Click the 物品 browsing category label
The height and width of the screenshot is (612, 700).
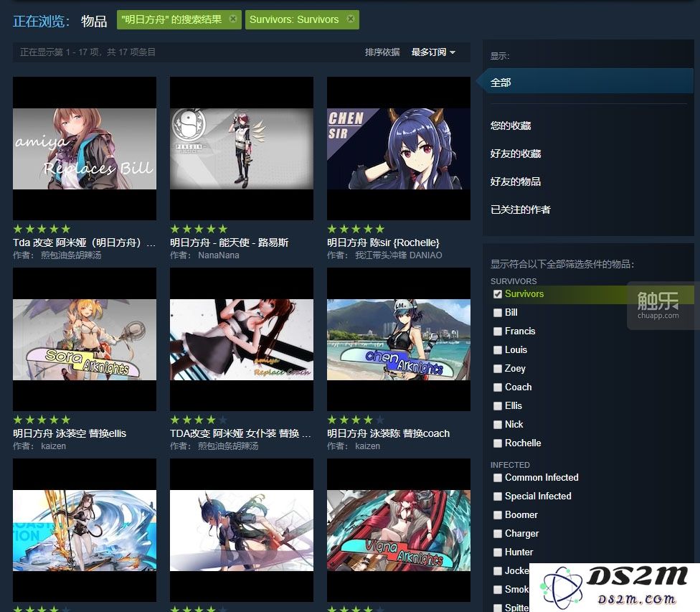(x=94, y=21)
